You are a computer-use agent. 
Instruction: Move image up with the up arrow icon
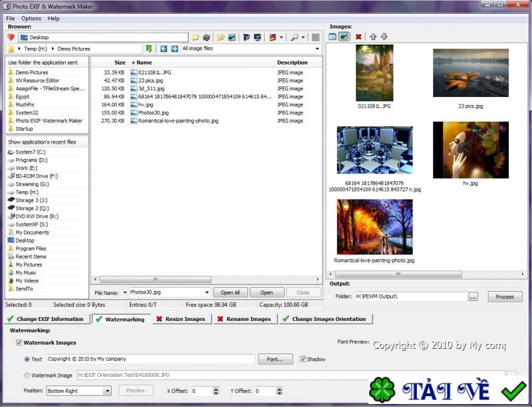[x=372, y=37]
